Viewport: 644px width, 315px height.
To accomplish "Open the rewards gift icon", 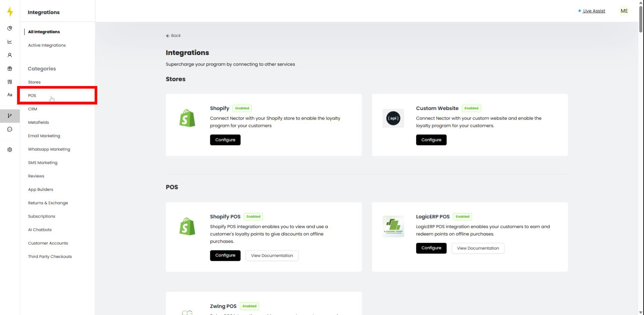I will click(x=10, y=68).
